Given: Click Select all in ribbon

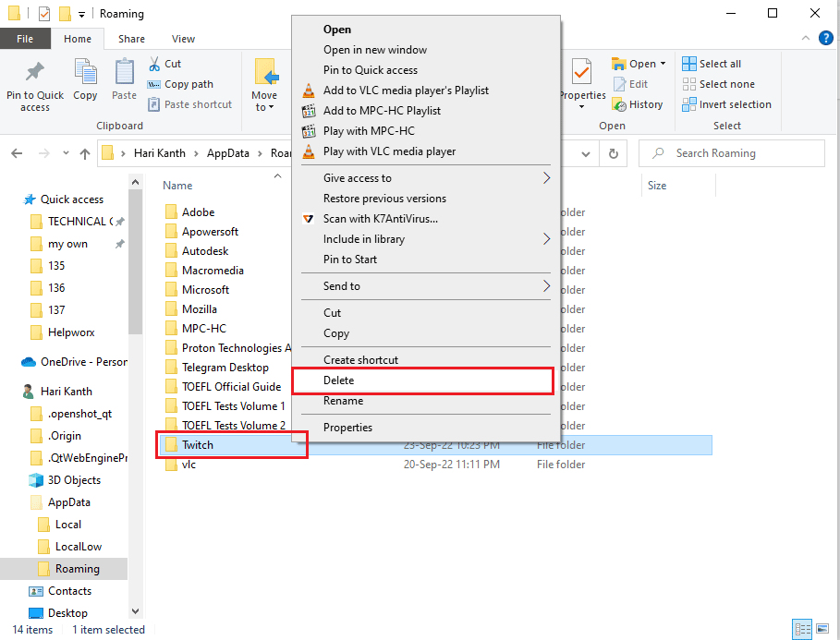Looking at the screenshot, I should pyautogui.click(x=712, y=64).
